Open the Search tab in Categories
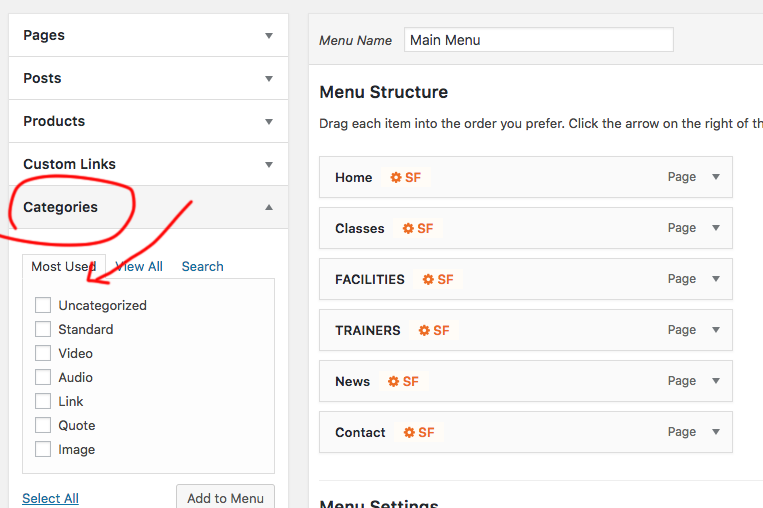This screenshot has height=508, width=763. [202, 266]
